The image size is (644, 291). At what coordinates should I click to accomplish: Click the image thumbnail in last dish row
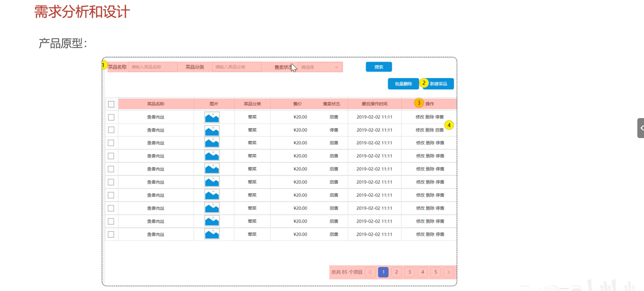click(212, 234)
